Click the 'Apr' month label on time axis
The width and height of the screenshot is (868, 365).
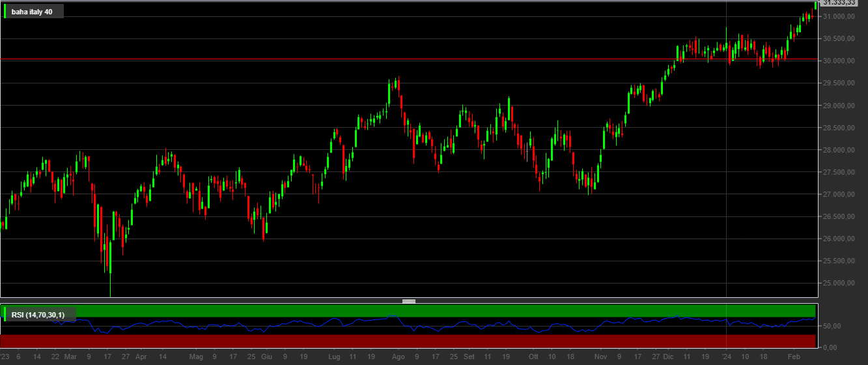[141, 357]
